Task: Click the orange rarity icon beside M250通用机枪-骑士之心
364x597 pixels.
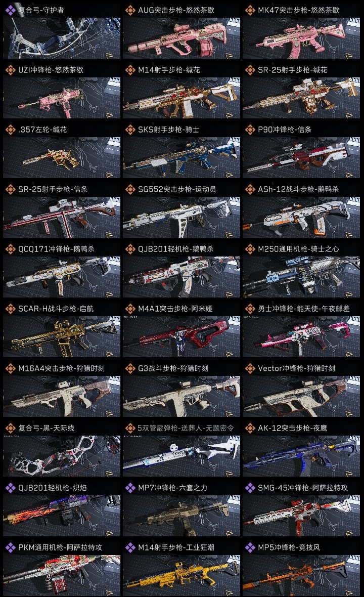Action: pos(250,249)
